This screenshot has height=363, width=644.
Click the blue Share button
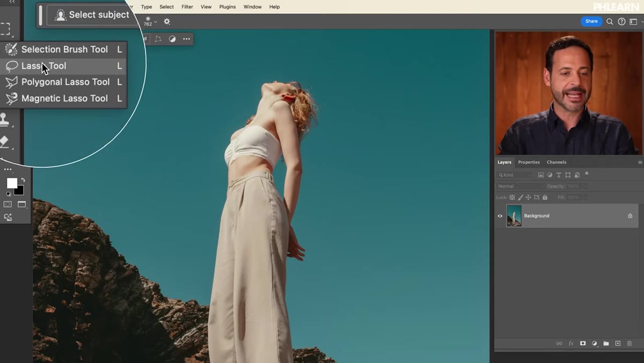coord(591,21)
